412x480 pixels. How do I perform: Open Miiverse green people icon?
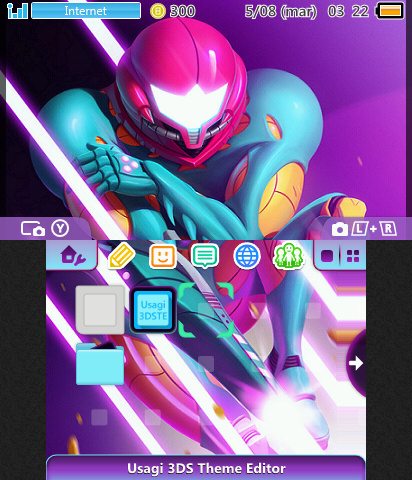point(288,256)
